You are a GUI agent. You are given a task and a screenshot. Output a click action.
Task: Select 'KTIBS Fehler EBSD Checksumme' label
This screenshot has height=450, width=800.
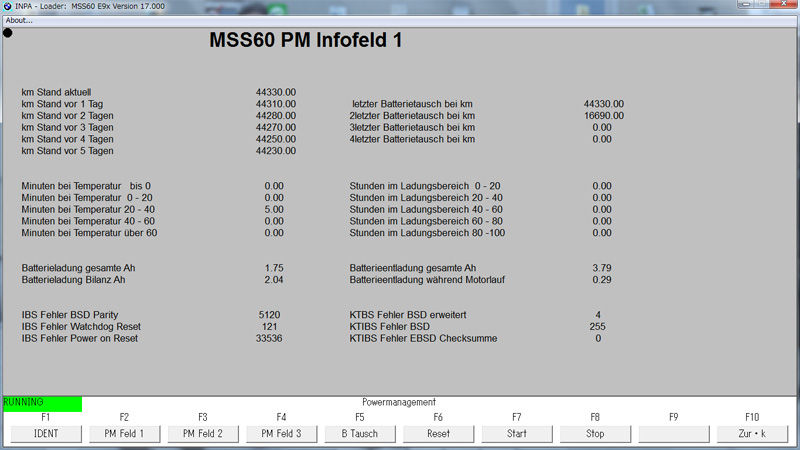[423, 339]
